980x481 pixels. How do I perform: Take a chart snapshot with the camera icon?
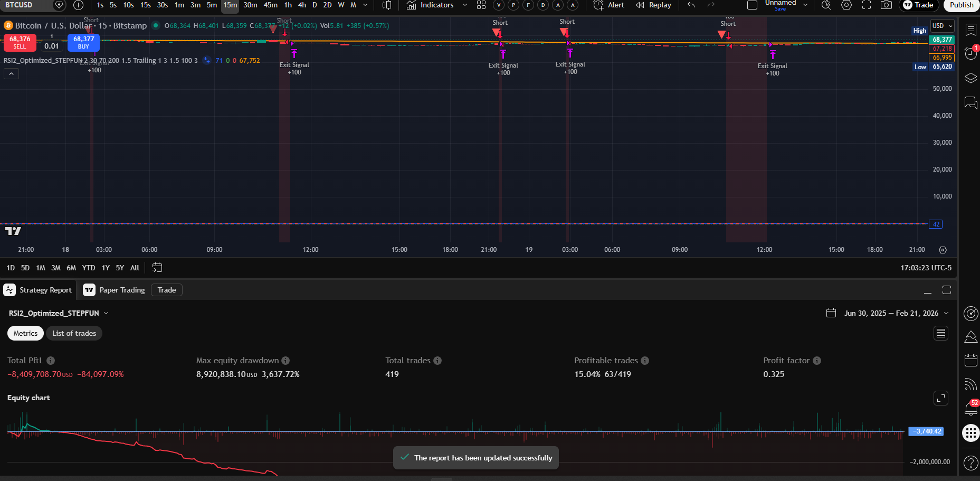tap(887, 6)
